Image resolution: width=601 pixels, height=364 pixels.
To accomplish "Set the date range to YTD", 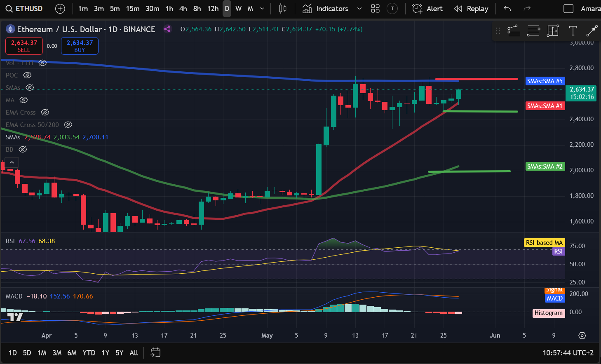I will pos(89,352).
